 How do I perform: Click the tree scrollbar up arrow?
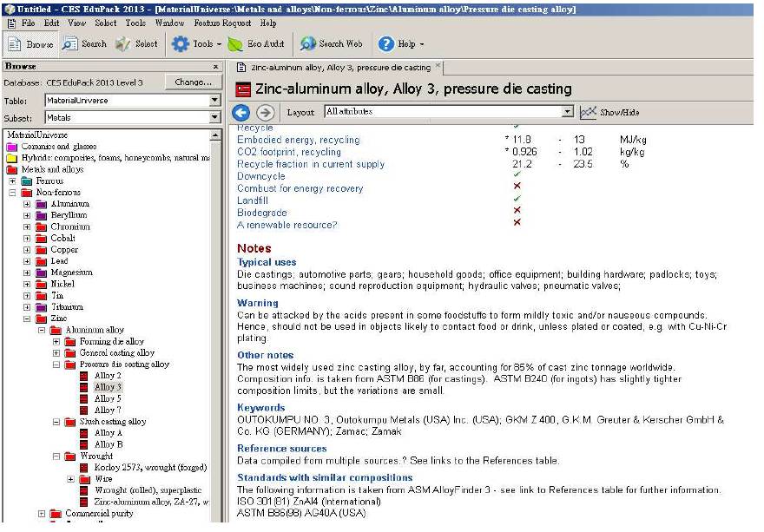(x=216, y=135)
